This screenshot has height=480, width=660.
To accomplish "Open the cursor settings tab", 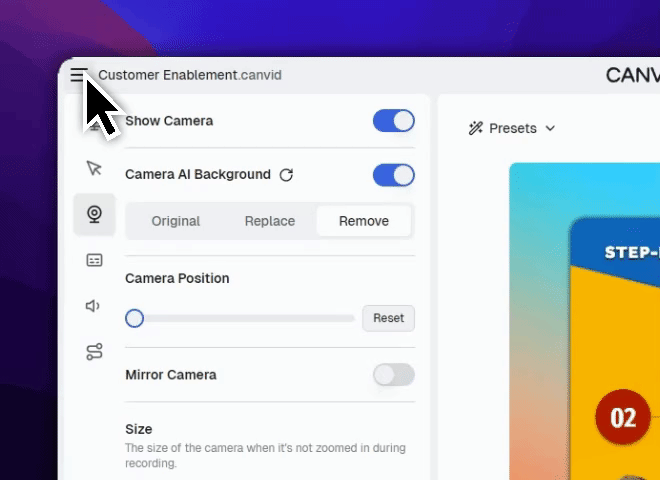I will click(x=94, y=168).
